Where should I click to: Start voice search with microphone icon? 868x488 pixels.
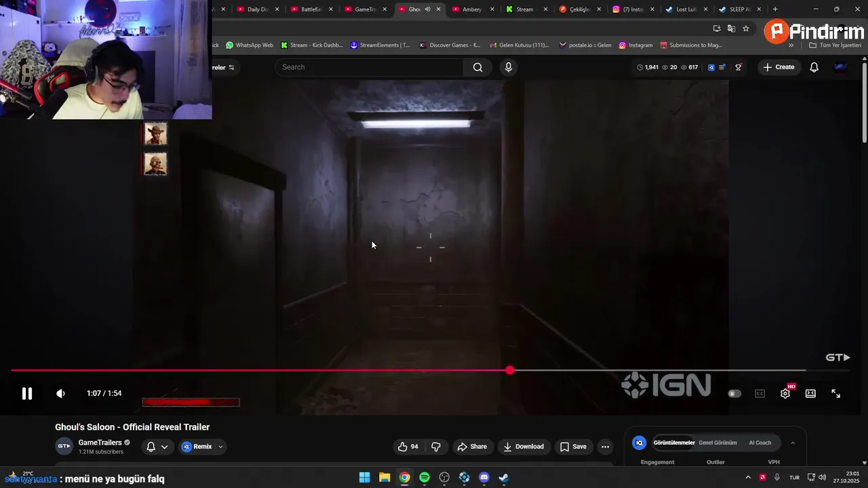coord(509,67)
